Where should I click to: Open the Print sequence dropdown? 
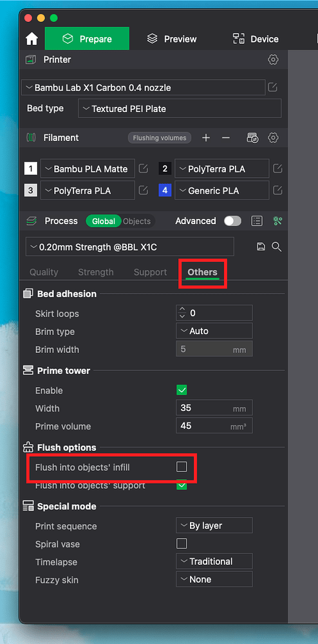click(x=214, y=526)
